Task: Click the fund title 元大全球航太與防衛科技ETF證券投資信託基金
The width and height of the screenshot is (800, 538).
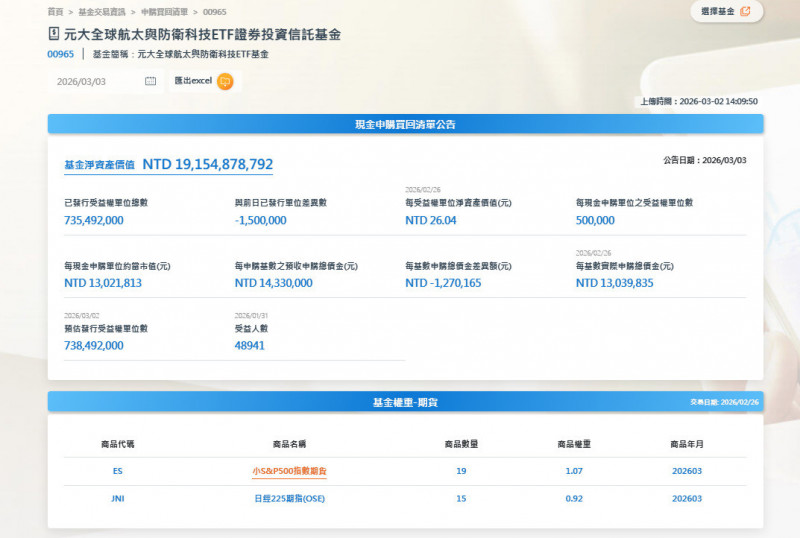Action: 203,35
